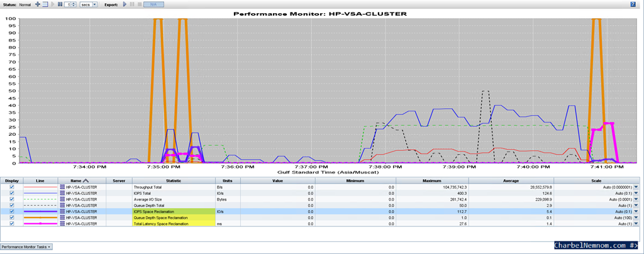Uncheck display for Average I/O Size
This screenshot has width=644, height=254.
[x=12, y=199]
